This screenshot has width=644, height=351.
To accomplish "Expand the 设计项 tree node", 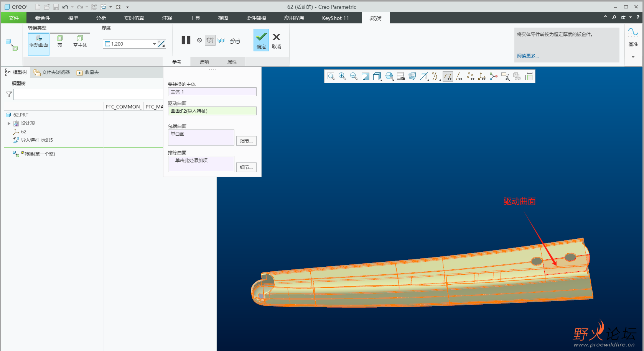I will [x=9, y=123].
